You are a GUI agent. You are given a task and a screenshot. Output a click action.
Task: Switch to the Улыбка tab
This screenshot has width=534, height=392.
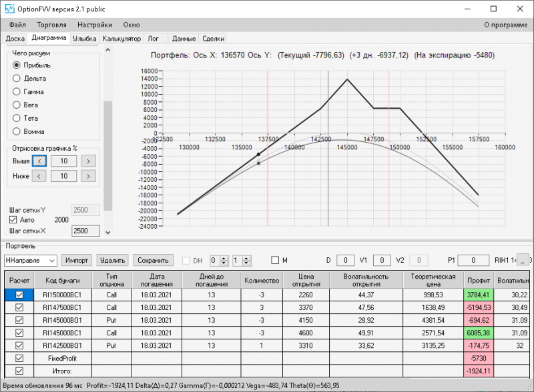pyautogui.click(x=85, y=39)
